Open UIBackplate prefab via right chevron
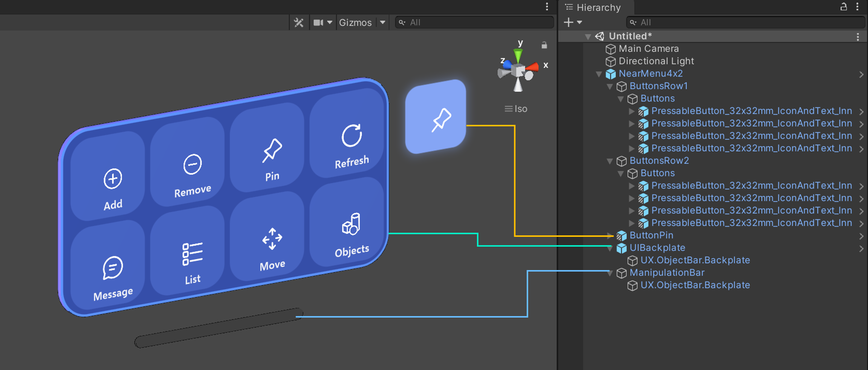 coord(861,249)
